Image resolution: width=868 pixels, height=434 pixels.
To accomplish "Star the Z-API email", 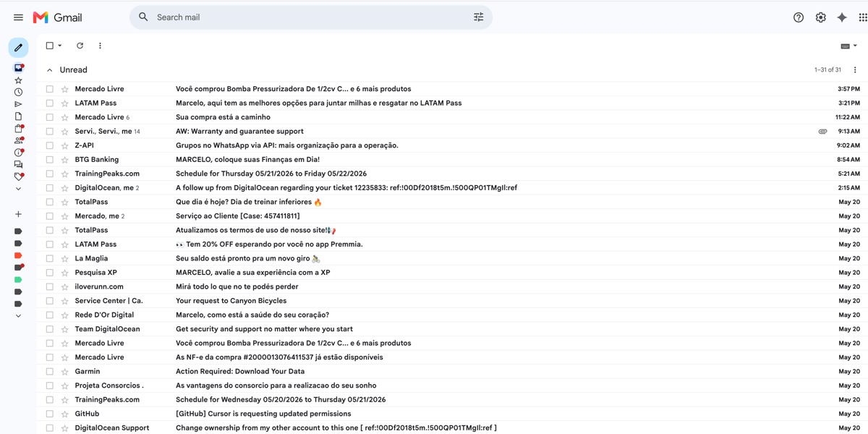I will pos(64,145).
